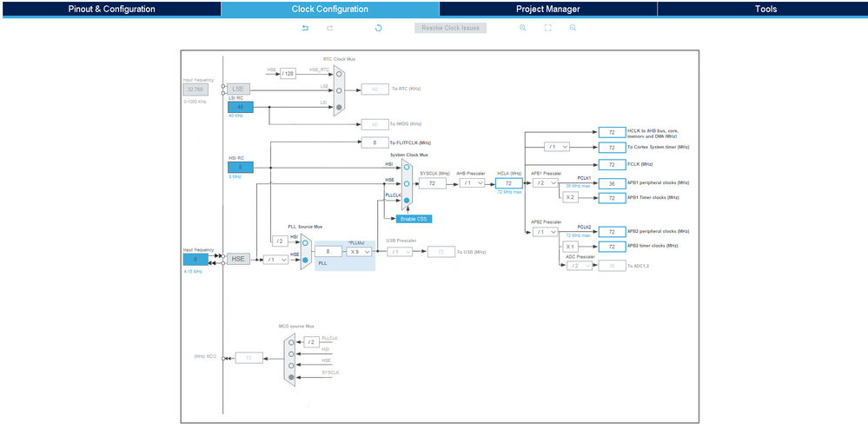868x436 pixels.
Task: Reset clock configuration with circular arrow icon
Action: click(x=379, y=28)
